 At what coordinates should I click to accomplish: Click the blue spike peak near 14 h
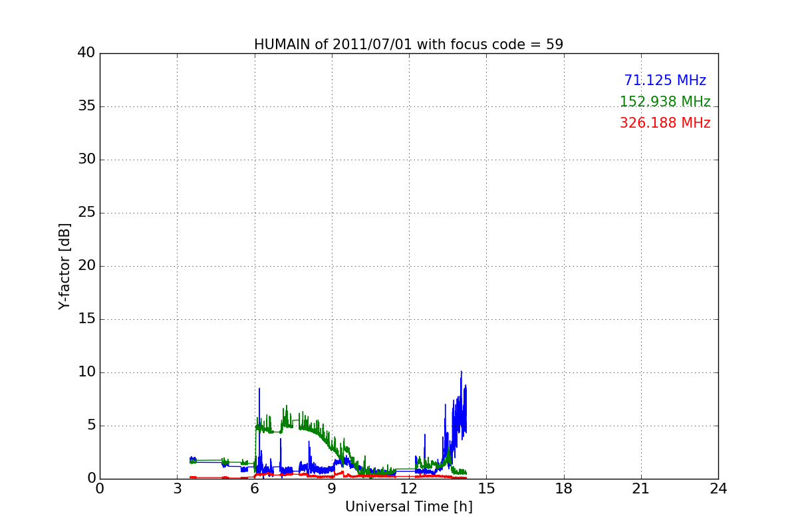tap(461, 372)
